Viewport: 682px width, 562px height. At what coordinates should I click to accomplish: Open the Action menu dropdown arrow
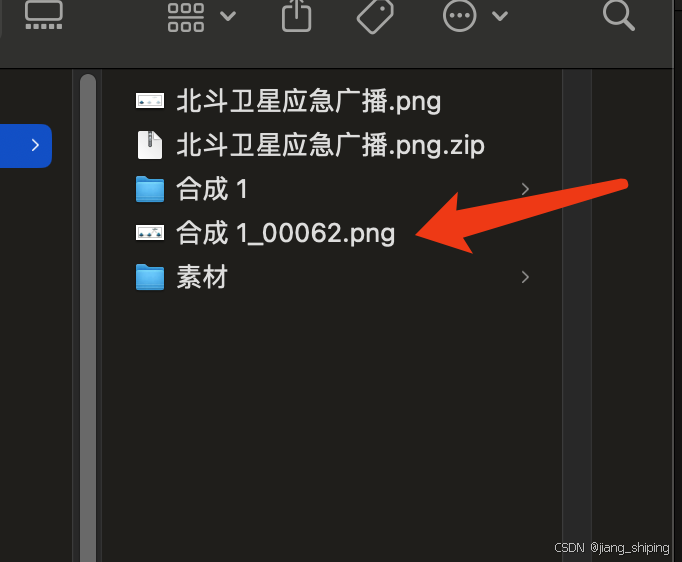pyautogui.click(x=500, y=17)
